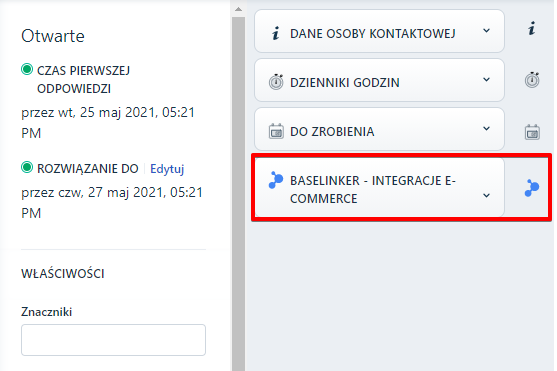Click the Edytuj link next to Rozwiązanie do
This screenshot has height=371, width=557.
coord(167,169)
